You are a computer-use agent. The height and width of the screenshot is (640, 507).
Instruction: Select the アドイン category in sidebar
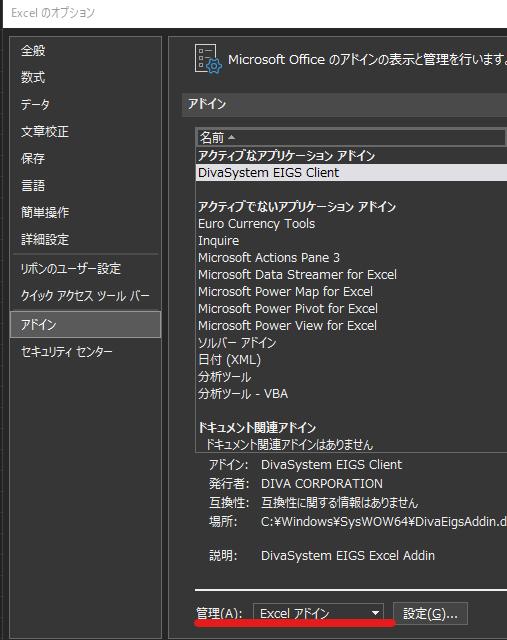click(x=85, y=324)
